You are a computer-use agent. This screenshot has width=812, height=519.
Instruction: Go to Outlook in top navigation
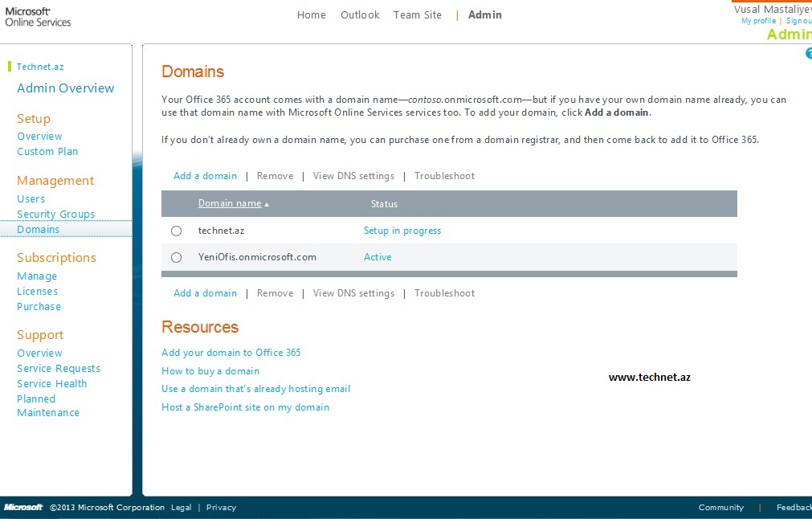coord(360,15)
